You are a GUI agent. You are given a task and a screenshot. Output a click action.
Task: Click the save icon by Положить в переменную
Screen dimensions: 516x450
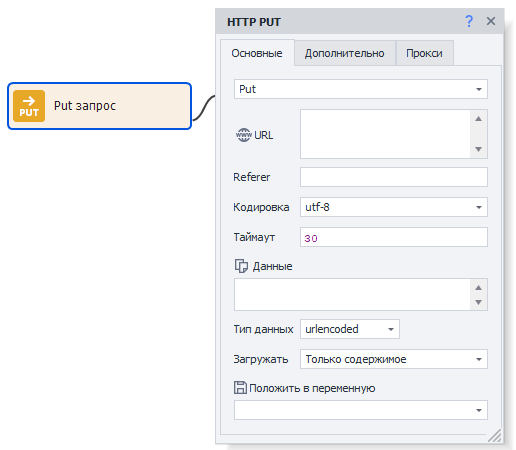[240, 388]
